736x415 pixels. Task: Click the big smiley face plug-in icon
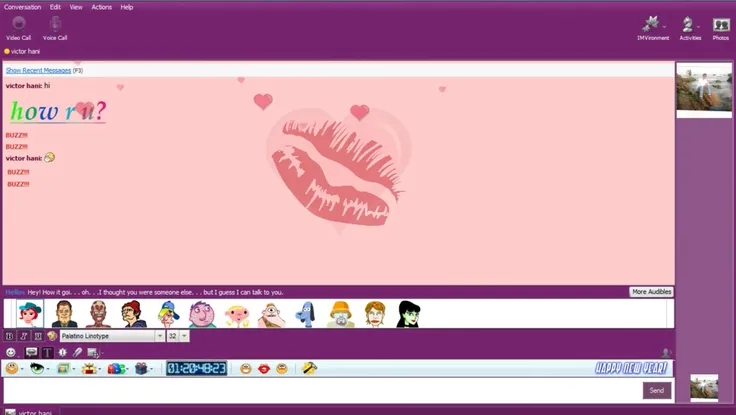(x=12, y=369)
